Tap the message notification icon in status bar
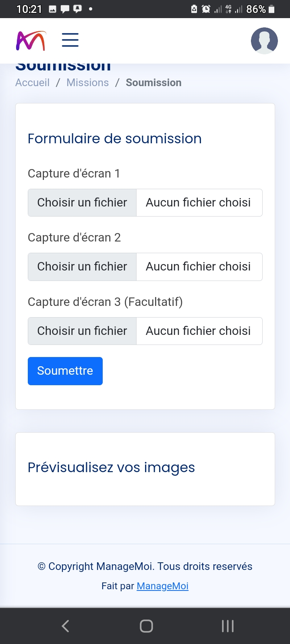This screenshot has width=290, height=644. point(65,9)
